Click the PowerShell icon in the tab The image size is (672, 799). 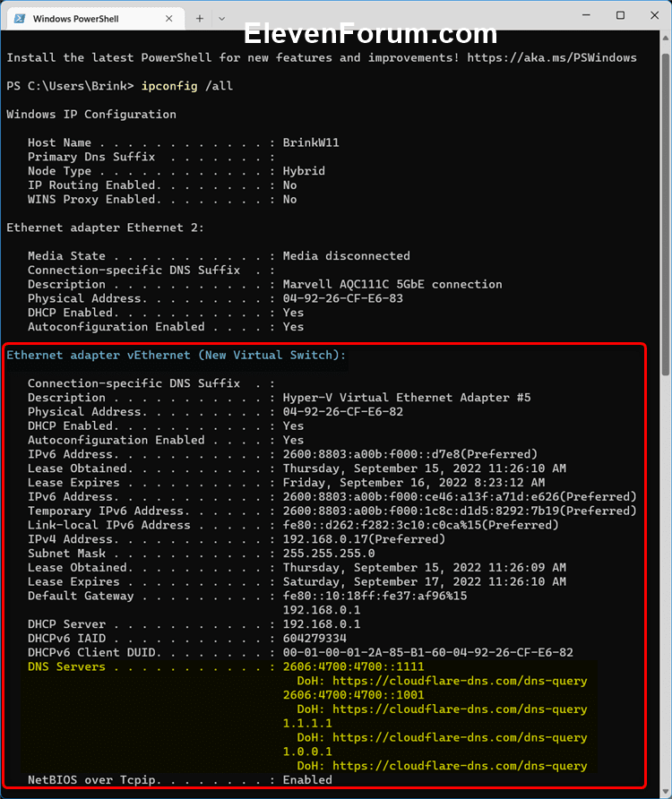[x=20, y=18]
